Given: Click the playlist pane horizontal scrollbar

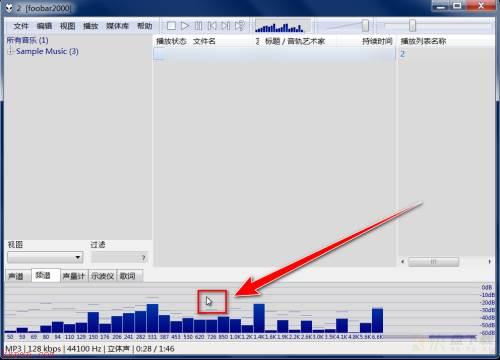Looking at the screenshot, I should (447, 262).
